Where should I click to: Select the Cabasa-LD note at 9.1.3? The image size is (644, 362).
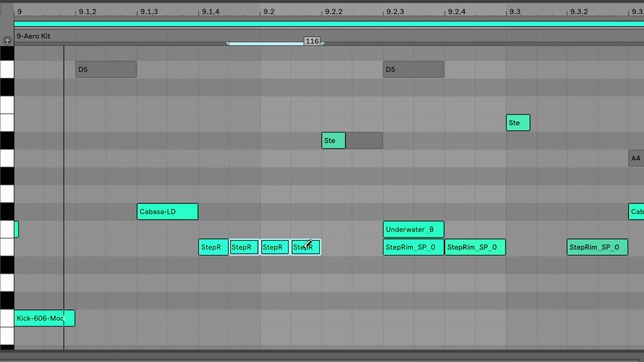coord(168,212)
